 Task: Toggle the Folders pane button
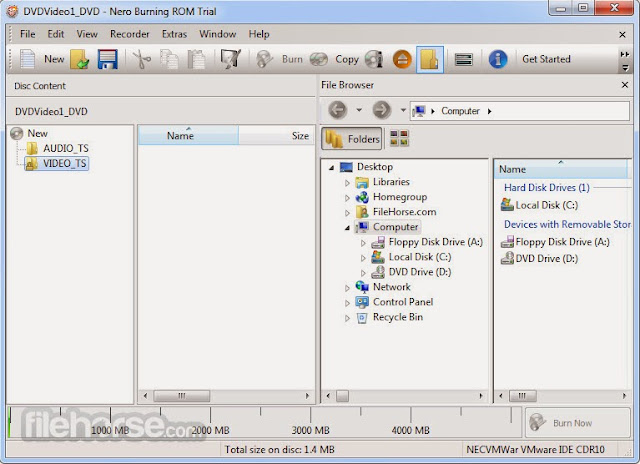pyautogui.click(x=352, y=139)
